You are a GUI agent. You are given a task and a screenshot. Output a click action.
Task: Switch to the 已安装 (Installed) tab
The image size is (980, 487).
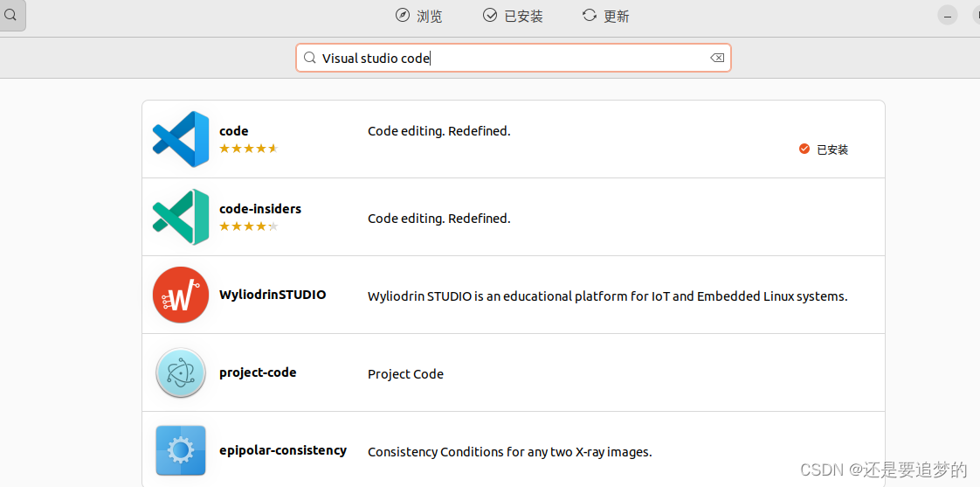[513, 16]
